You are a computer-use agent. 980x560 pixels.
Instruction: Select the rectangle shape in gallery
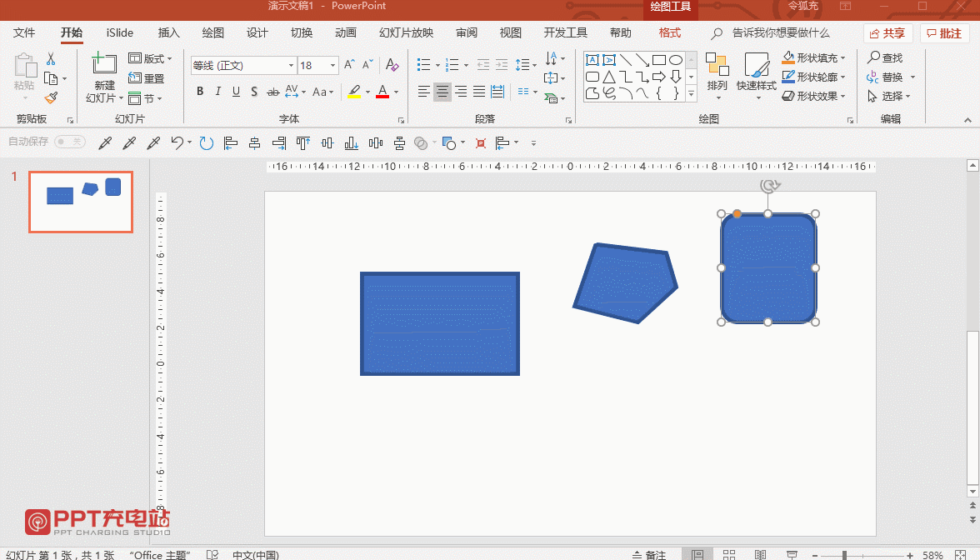pos(658,60)
